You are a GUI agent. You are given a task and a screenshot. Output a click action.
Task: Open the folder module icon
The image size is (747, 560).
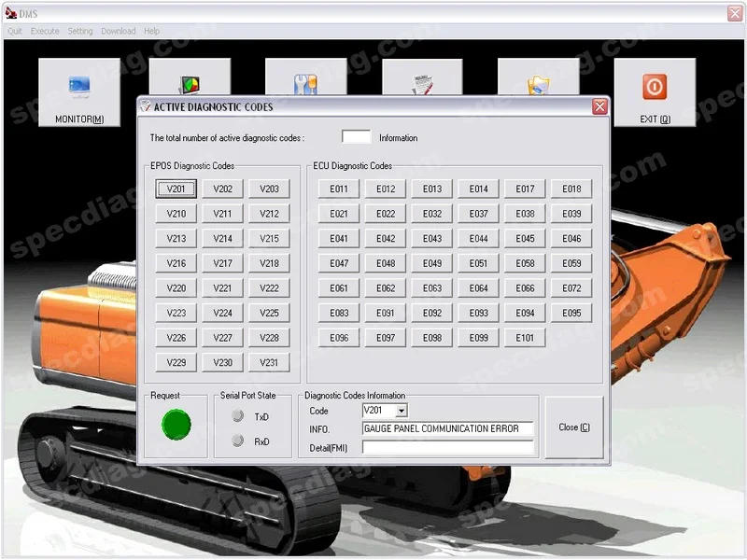[x=538, y=82]
